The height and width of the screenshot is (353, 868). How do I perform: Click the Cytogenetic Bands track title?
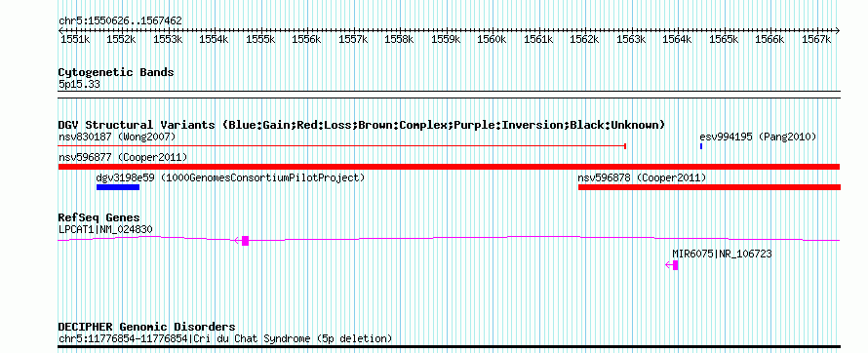click(x=116, y=72)
